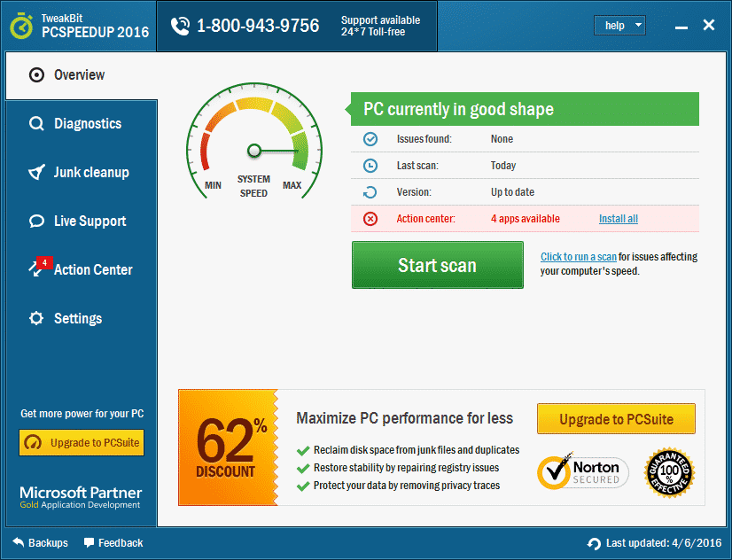Click the Action Center arrows icon
This screenshot has width=732, height=560.
(x=35, y=269)
